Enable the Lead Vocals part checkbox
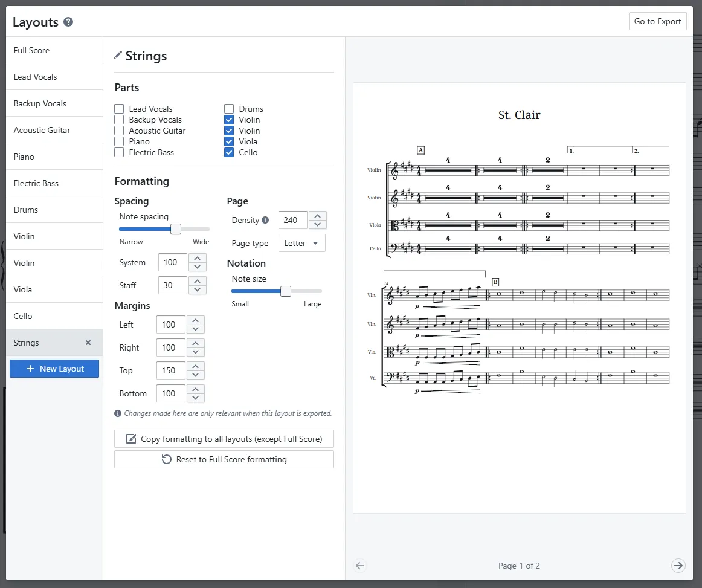The width and height of the screenshot is (702, 588). (x=118, y=109)
